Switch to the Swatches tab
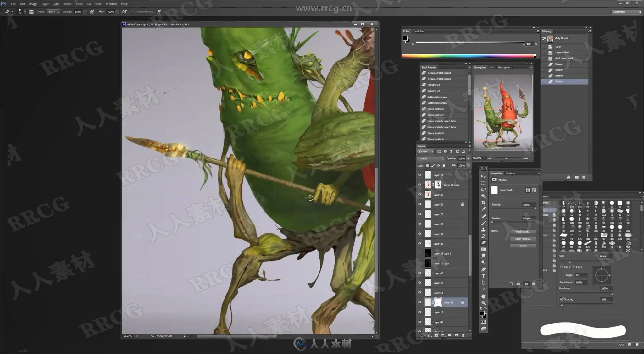 pos(418,31)
